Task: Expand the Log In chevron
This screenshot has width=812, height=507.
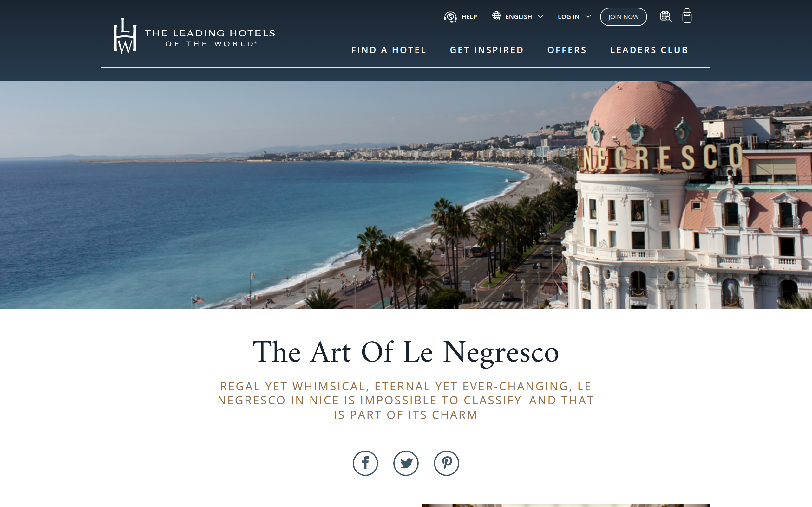Action: pyautogui.click(x=588, y=16)
